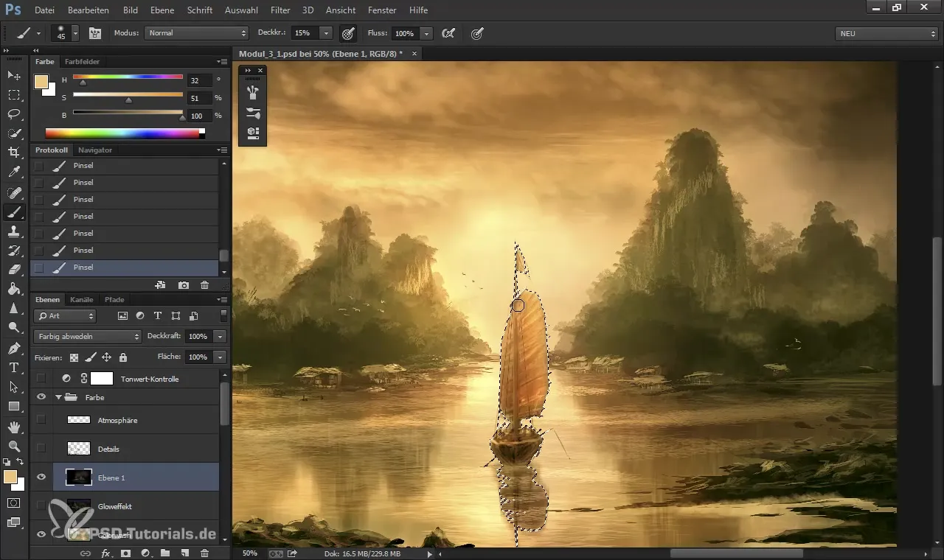
Task: Open the Fluss flow dropdown arrow
Action: tap(426, 33)
